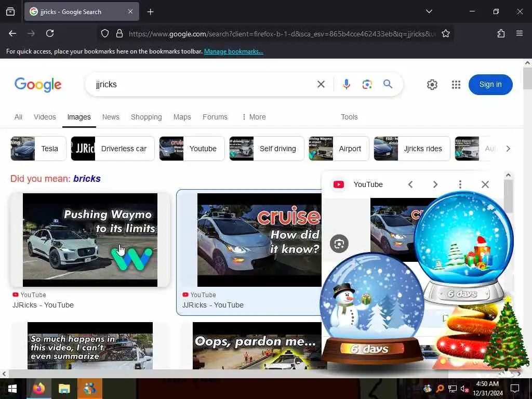The height and width of the screenshot is (399, 532).
Task: Reload the current page
Action: 50,33
